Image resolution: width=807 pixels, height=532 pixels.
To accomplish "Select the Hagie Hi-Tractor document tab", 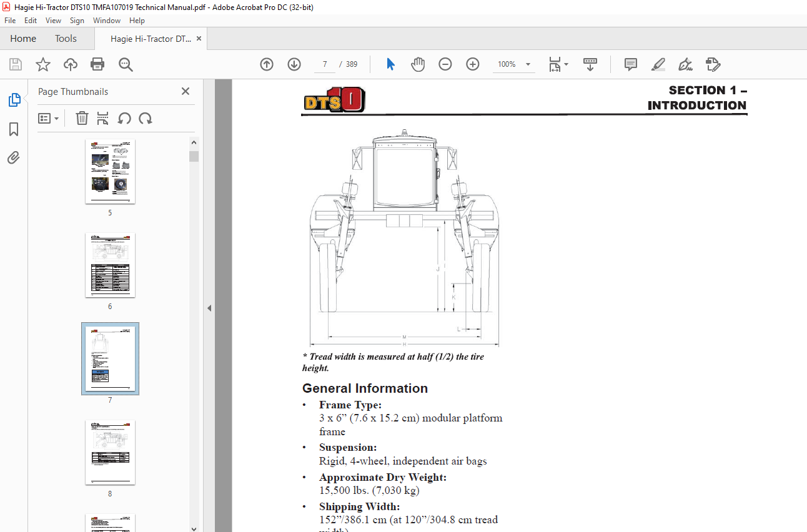I will tap(151, 39).
